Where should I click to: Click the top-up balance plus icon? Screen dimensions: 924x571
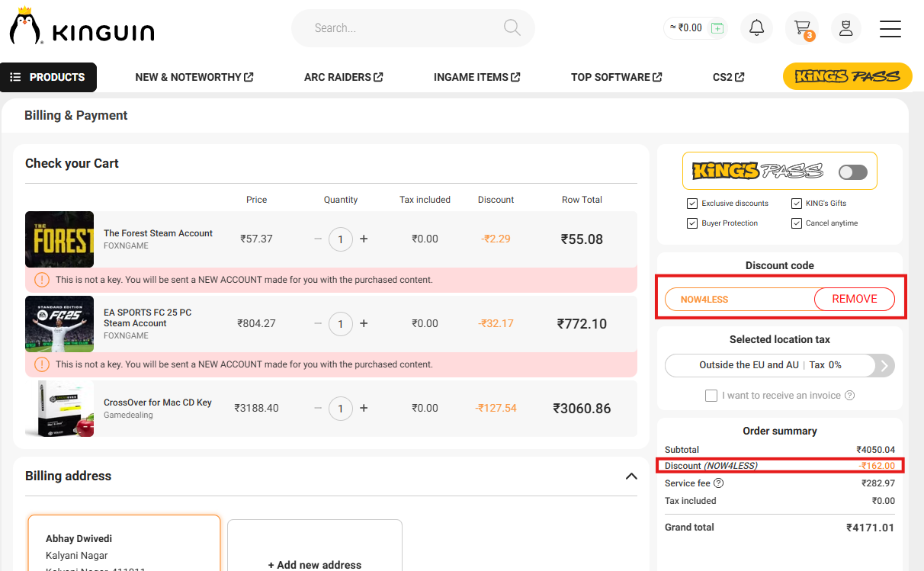point(717,27)
